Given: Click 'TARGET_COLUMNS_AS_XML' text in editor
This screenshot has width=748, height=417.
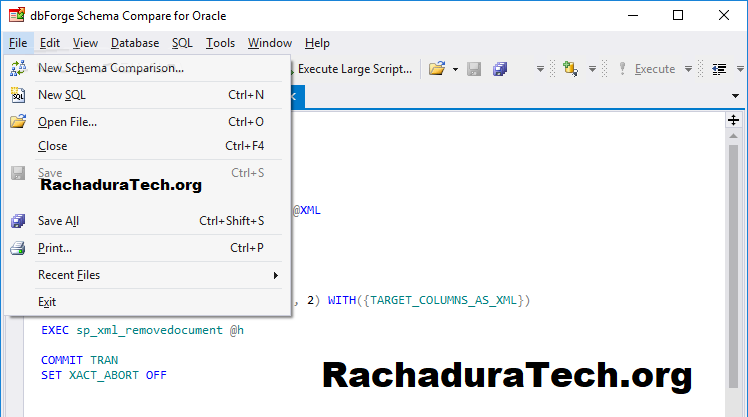Looking at the screenshot, I should pos(444,300).
